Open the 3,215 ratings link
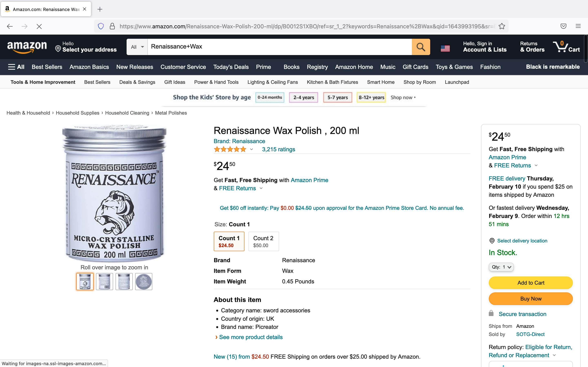The height and width of the screenshot is (367, 588). [x=278, y=149]
